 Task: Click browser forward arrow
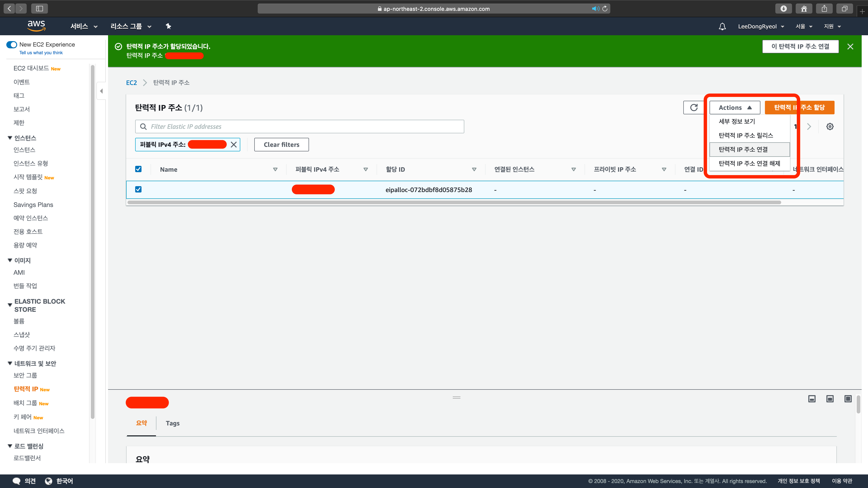(21, 8)
